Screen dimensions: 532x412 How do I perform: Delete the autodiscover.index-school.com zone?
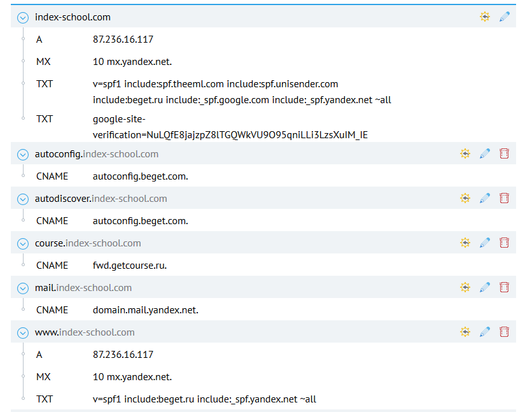[x=504, y=198]
